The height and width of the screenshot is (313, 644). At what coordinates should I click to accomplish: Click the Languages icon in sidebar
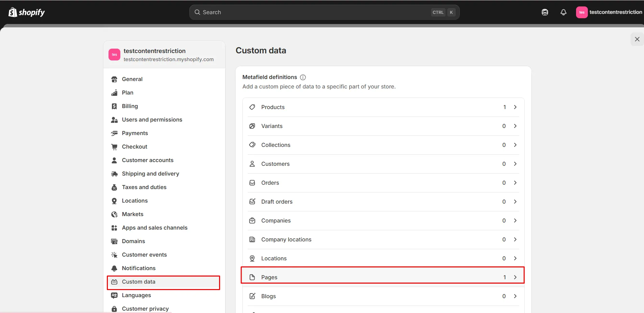[x=114, y=295]
